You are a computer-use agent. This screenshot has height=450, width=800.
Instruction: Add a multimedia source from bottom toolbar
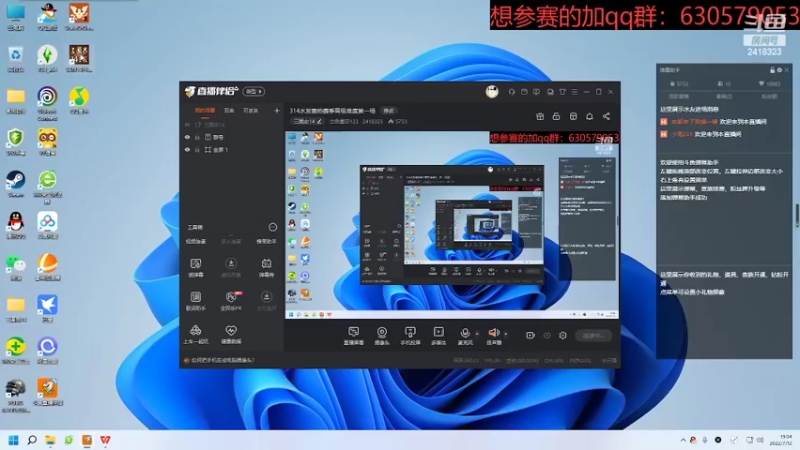click(438, 336)
